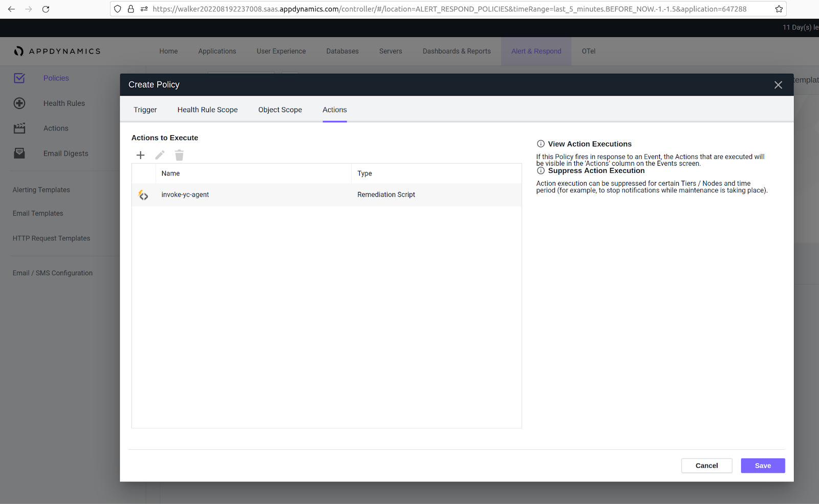Screen dimensions: 819x504
Task: Select the Actions tab in Create Policy
Action: (335, 109)
